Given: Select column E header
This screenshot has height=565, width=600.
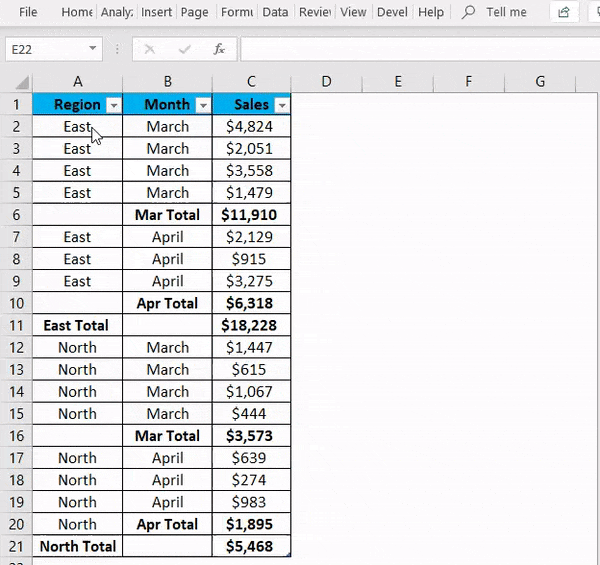Looking at the screenshot, I should pos(398,81).
